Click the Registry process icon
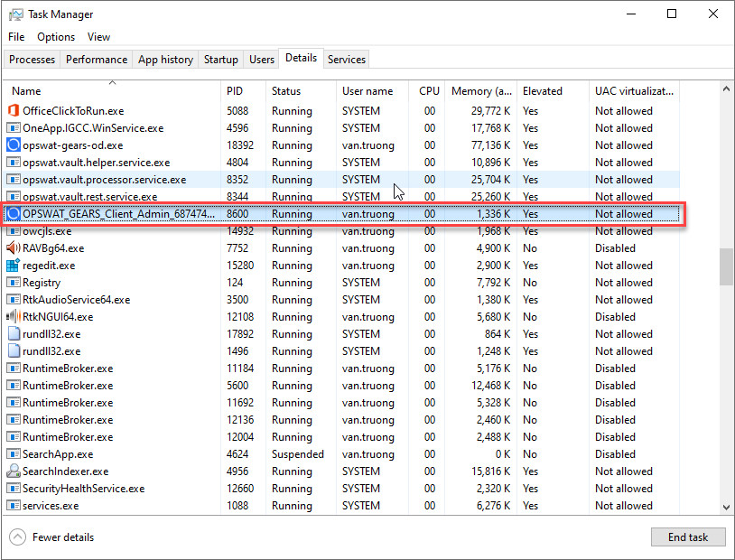This screenshot has height=560, width=735. pos(14,283)
